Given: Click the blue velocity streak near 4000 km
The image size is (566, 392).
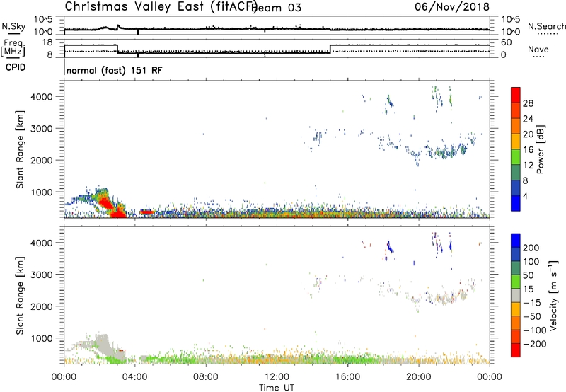Looking at the screenshot, I should [x=390, y=246].
